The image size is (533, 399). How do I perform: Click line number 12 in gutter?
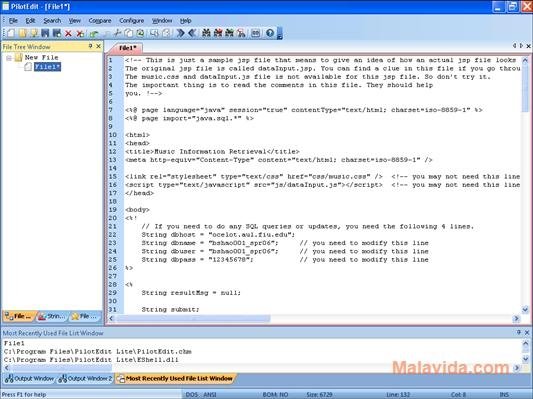(x=113, y=152)
